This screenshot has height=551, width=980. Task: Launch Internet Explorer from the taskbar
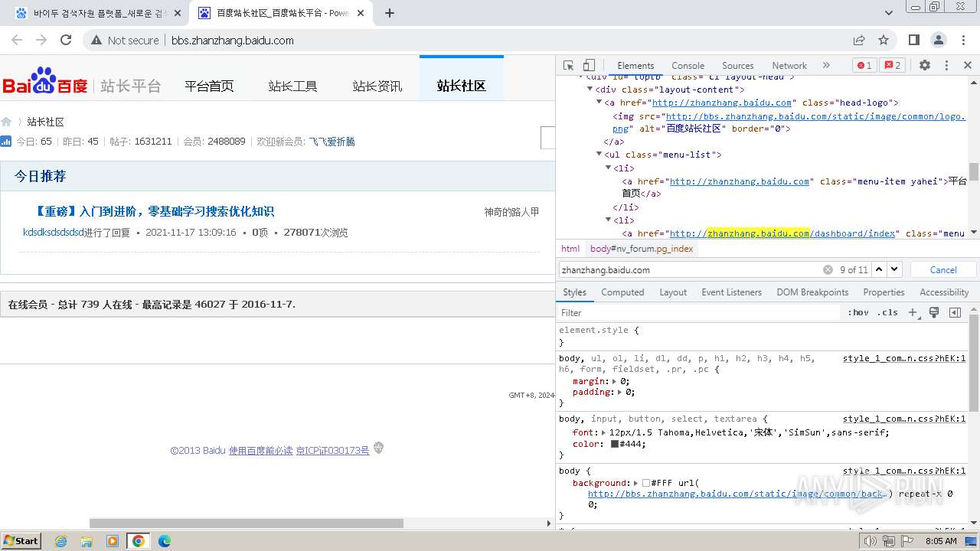pos(60,541)
